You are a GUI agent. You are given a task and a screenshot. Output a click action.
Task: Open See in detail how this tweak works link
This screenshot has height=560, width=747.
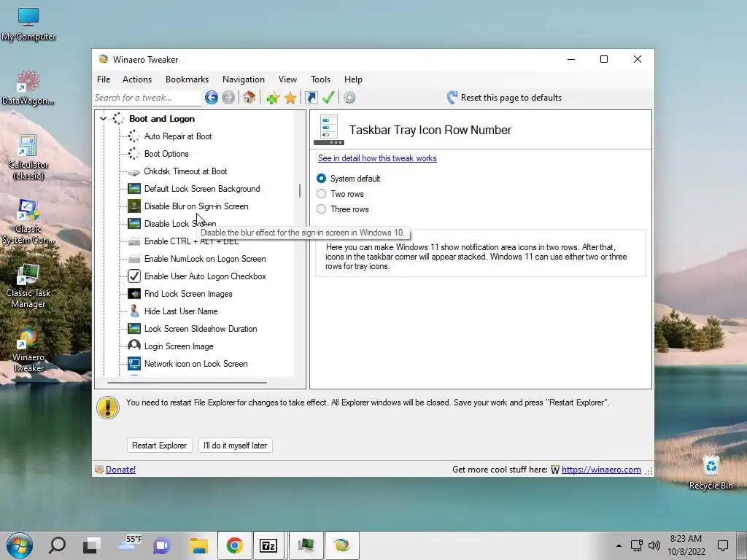click(377, 158)
